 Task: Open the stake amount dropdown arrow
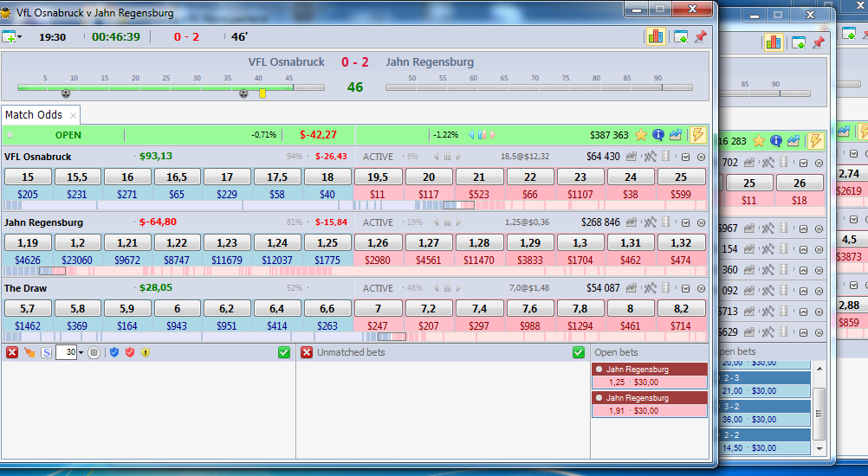coord(81,353)
